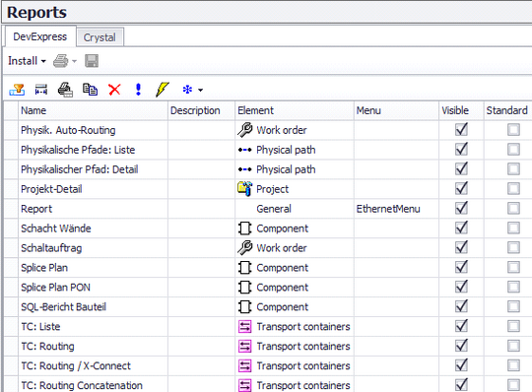
Task: Click the Work order wrench icon for Physik. Auto-Routing
Action: pos(245,130)
